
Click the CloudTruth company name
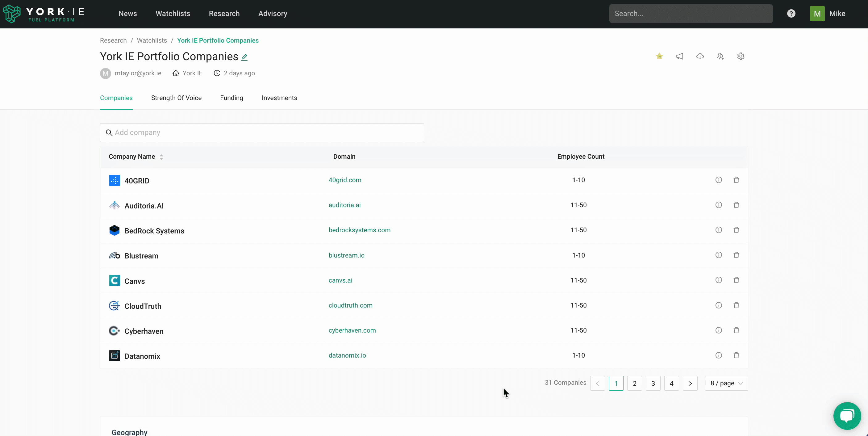[143, 306]
